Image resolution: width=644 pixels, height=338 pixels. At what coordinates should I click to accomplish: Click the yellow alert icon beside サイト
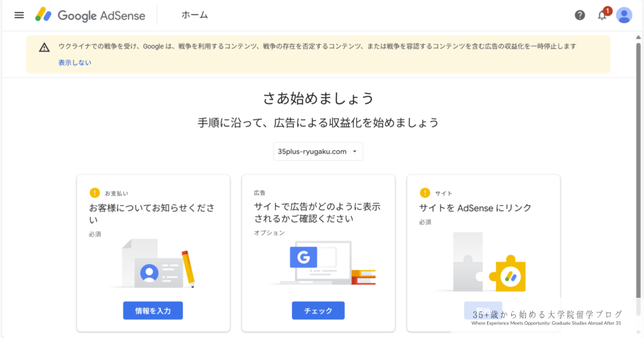(x=425, y=192)
